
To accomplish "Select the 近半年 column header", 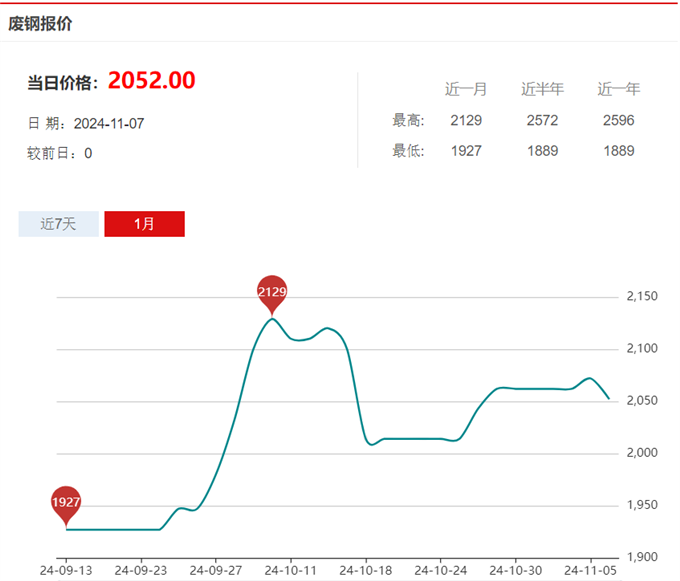I will [x=542, y=89].
